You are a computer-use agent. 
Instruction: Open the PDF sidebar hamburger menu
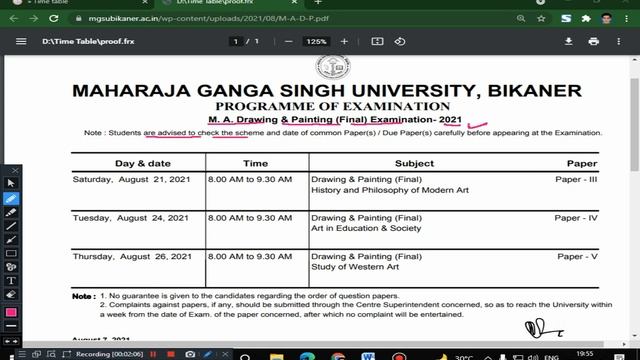pos(21,41)
